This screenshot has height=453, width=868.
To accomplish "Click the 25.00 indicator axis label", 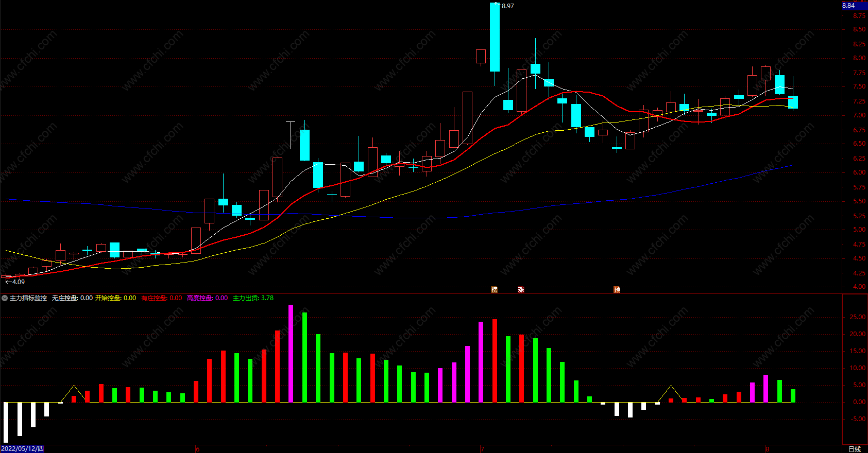I will (x=857, y=317).
